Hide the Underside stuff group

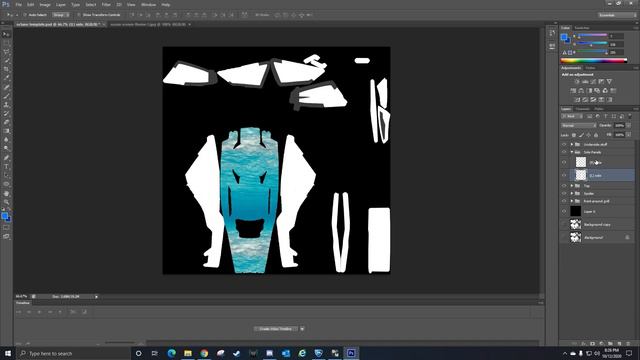[564, 144]
